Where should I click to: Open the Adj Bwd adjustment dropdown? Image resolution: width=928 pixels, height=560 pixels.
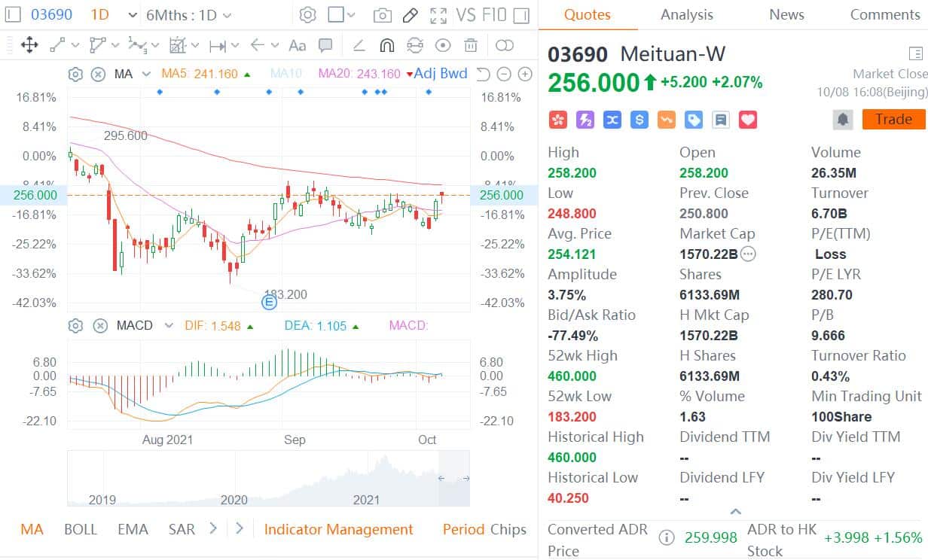437,74
